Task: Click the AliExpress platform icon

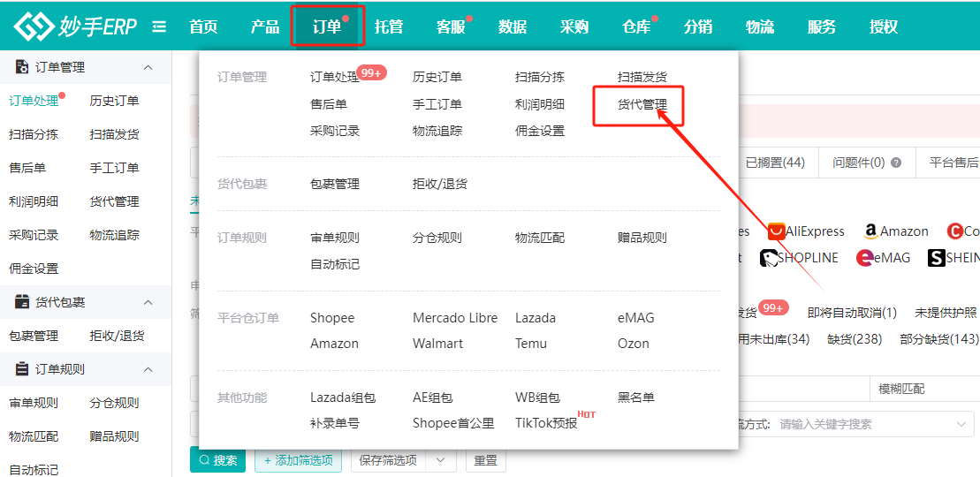Action: [777, 231]
